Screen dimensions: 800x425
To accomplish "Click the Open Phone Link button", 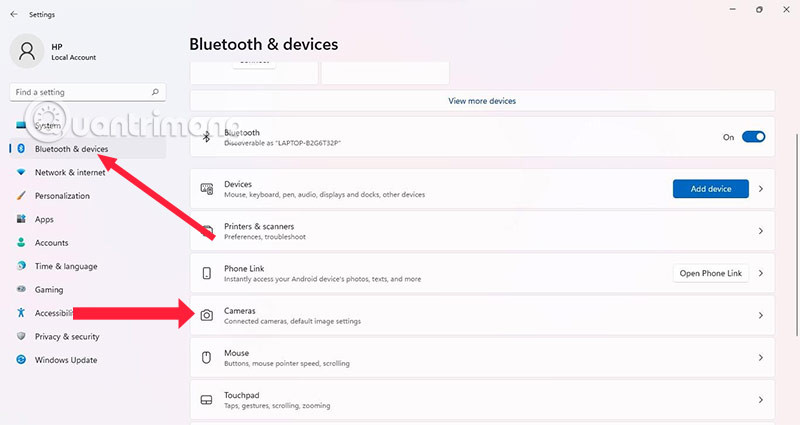I will 711,273.
